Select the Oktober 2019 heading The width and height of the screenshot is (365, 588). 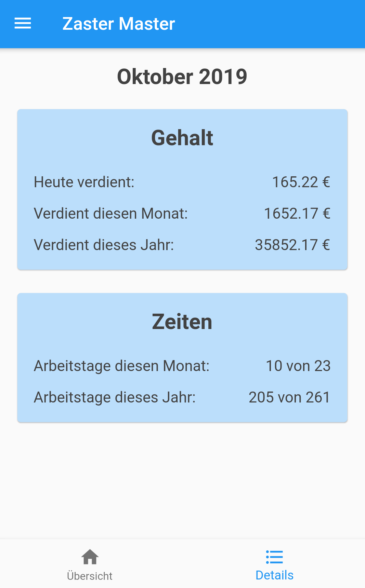182,77
